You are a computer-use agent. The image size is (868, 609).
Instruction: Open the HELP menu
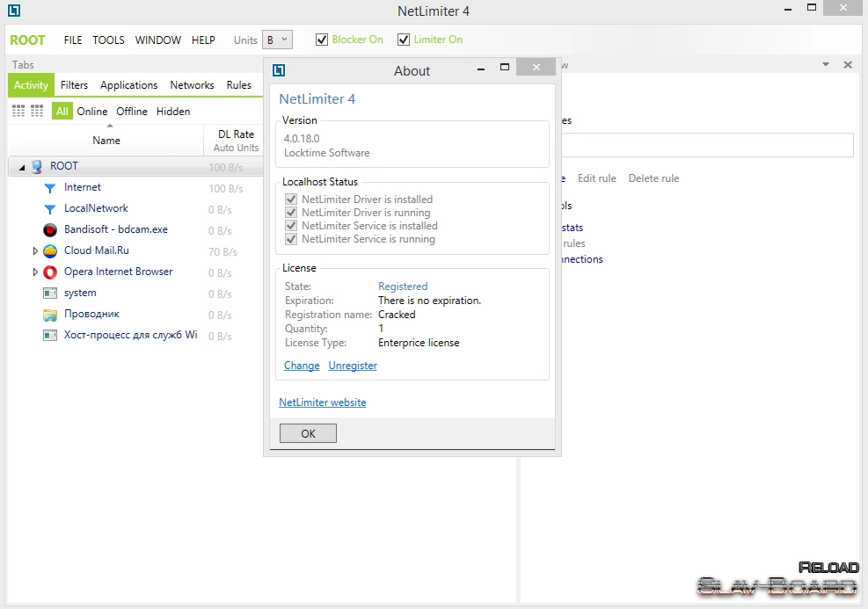(x=203, y=40)
